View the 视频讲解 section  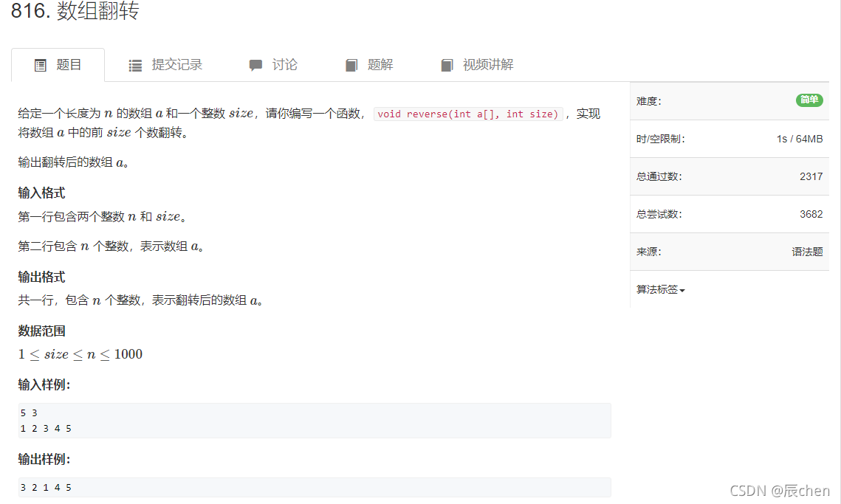click(487, 64)
